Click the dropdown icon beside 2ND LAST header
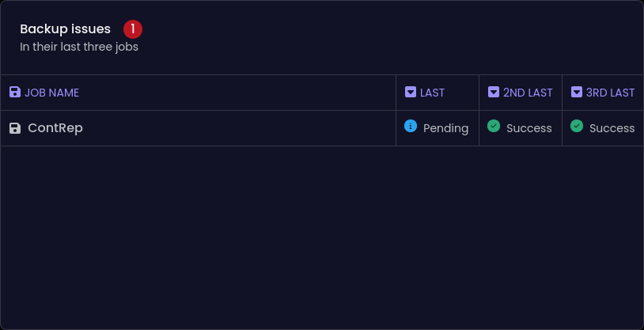 [494, 93]
